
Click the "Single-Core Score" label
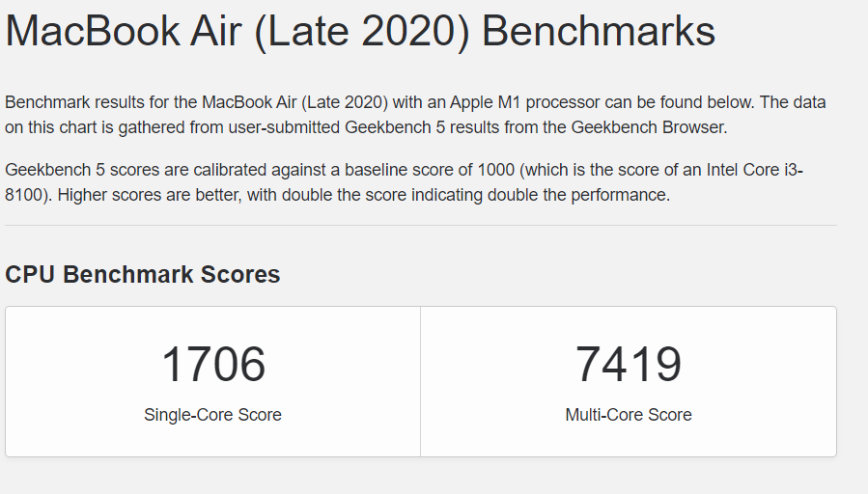pyautogui.click(x=213, y=415)
